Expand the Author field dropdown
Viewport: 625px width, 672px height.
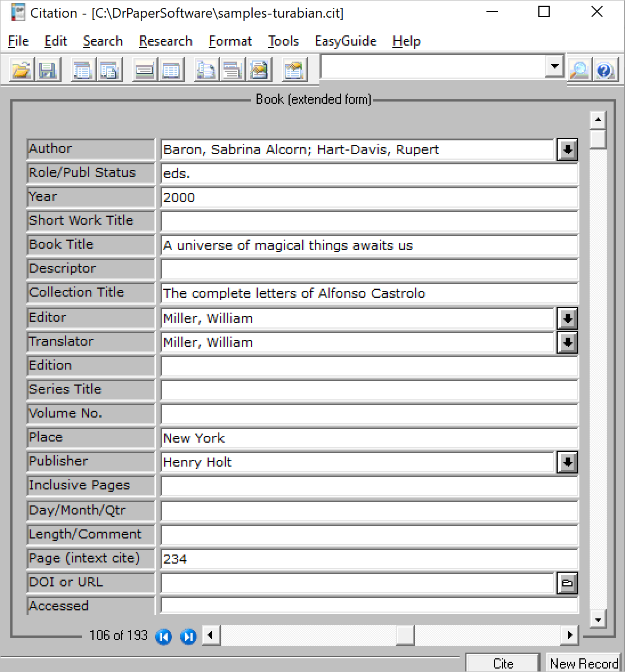pos(567,149)
